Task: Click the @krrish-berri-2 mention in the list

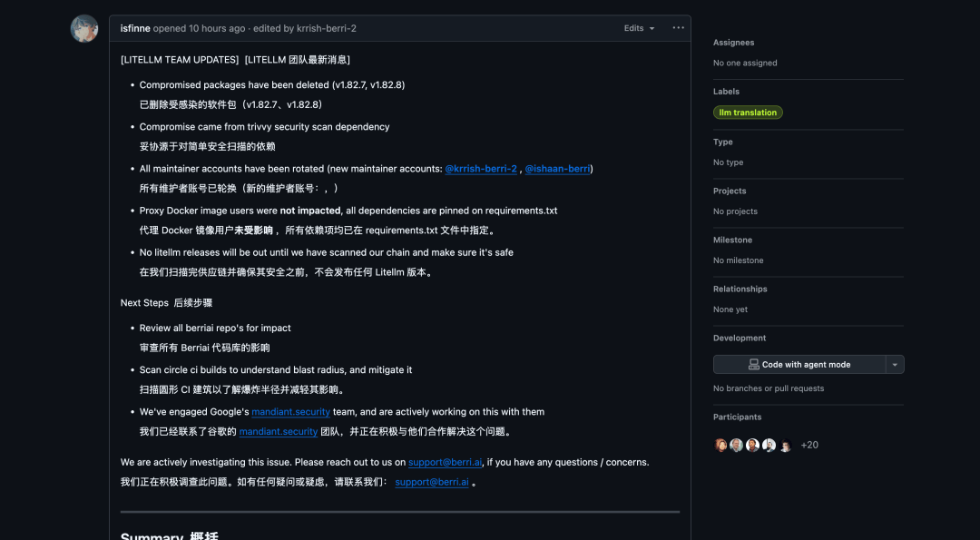Action: 481,169
